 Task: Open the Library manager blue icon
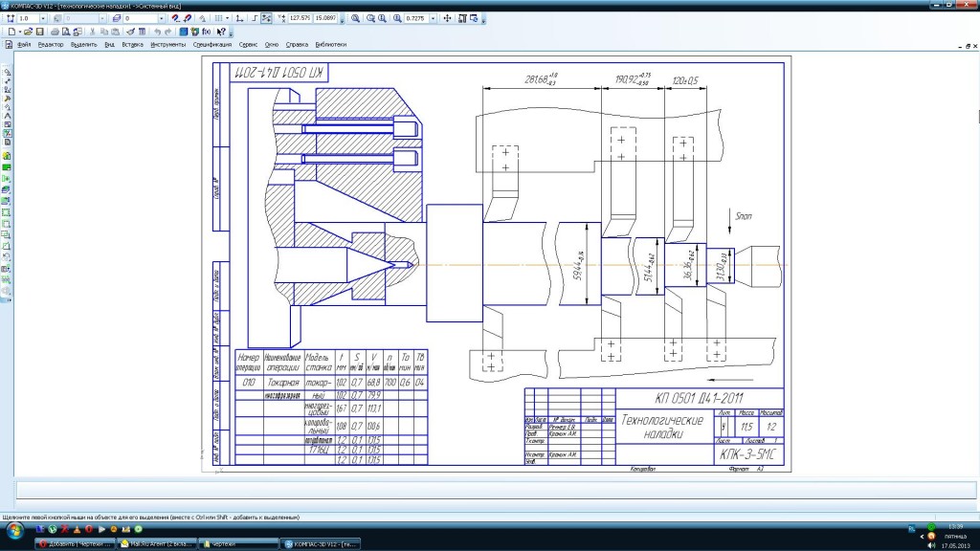184,32
